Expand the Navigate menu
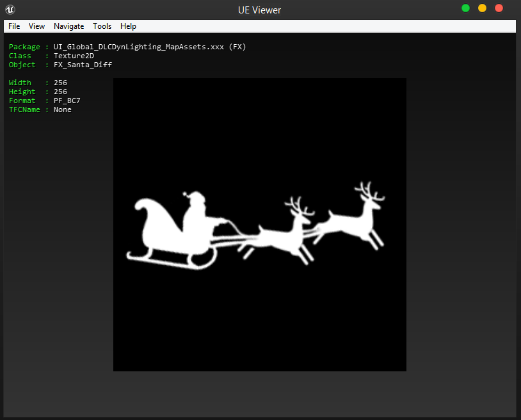The height and width of the screenshot is (420, 521). click(68, 26)
